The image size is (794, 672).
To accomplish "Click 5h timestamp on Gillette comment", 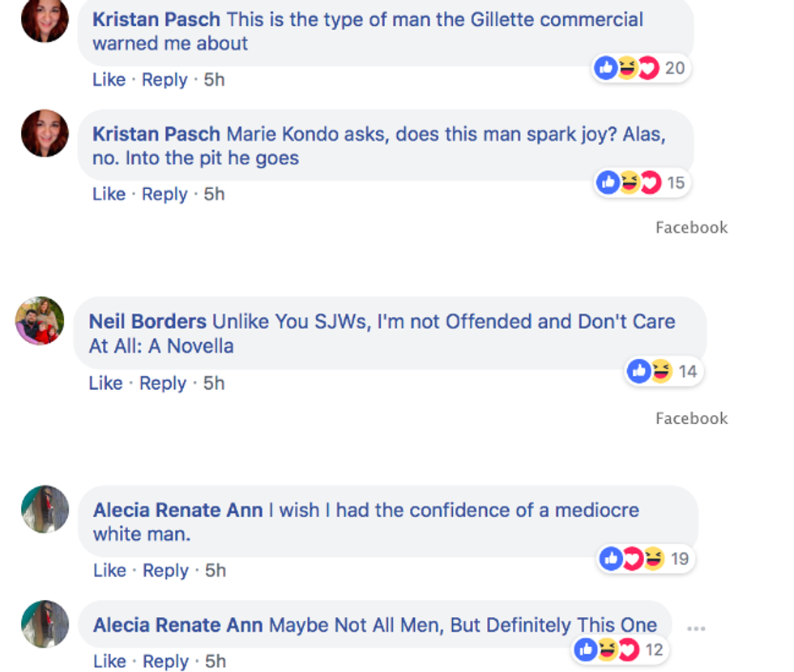I will (214, 79).
